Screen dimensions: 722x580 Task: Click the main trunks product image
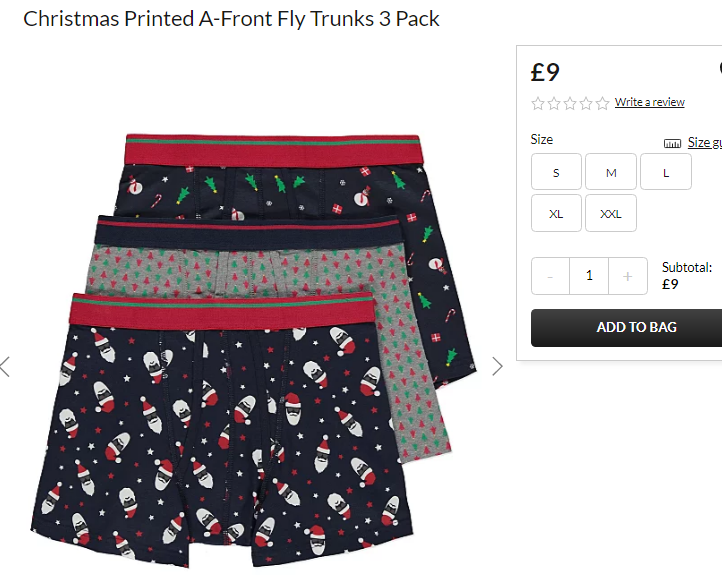click(253, 351)
